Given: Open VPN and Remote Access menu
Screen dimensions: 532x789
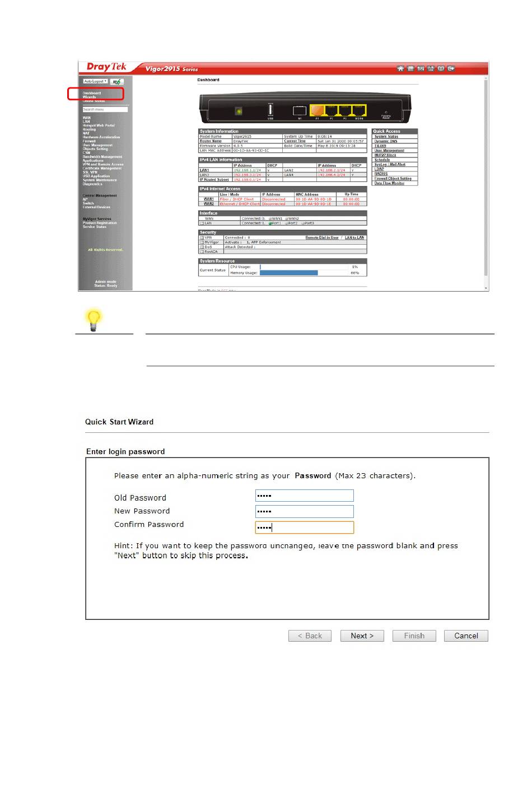Looking at the screenshot, I should [x=103, y=165].
